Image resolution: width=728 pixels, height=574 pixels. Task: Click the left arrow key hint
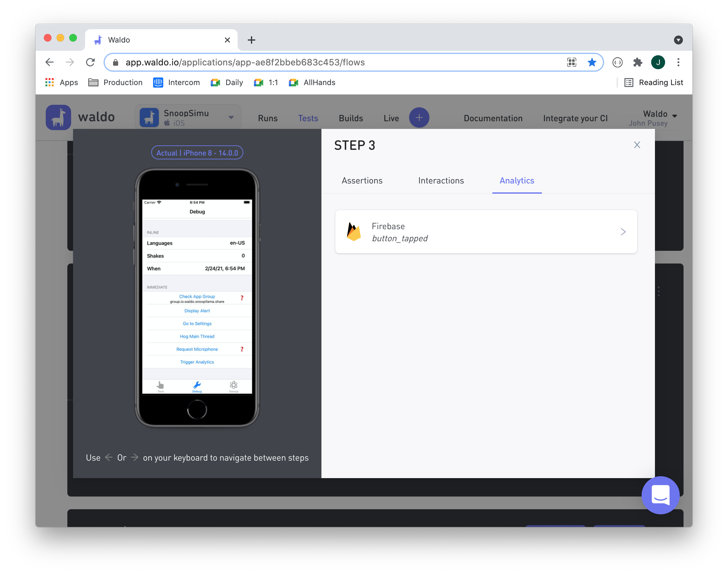point(109,457)
